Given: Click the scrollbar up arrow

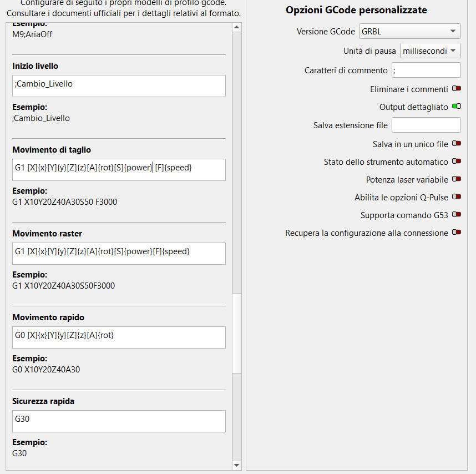Looking at the screenshot, I should [237, 27].
